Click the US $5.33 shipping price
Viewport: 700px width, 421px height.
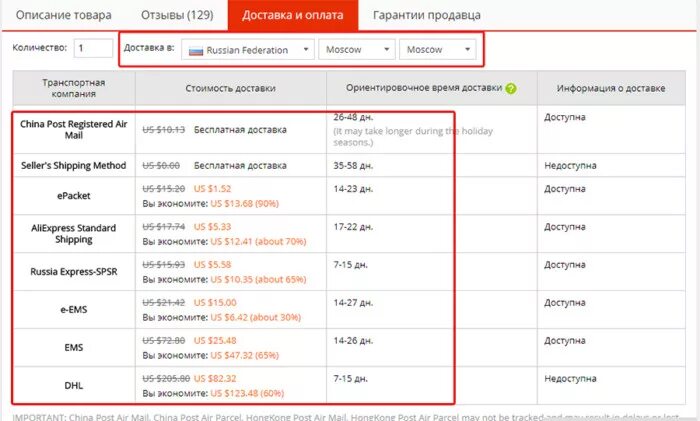(212, 227)
